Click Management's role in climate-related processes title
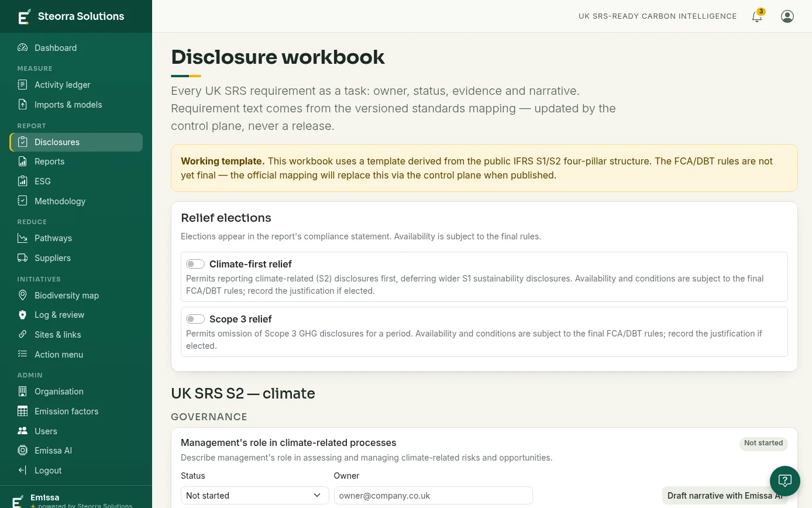This screenshot has height=508, width=812. tap(288, 443)
